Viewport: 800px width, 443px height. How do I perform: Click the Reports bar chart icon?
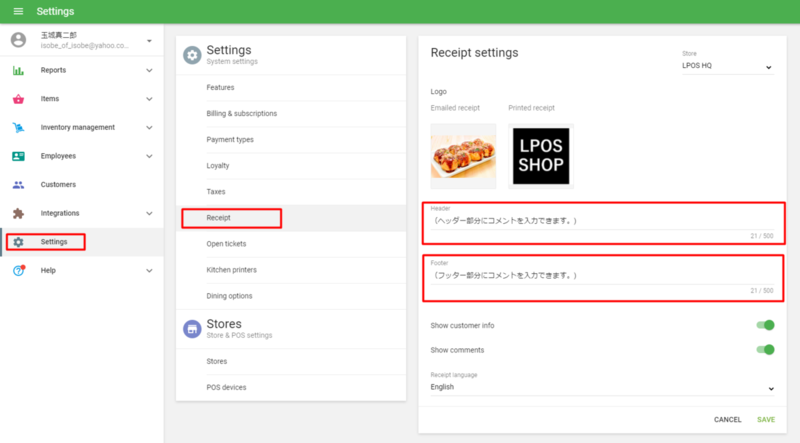point(18,71)
